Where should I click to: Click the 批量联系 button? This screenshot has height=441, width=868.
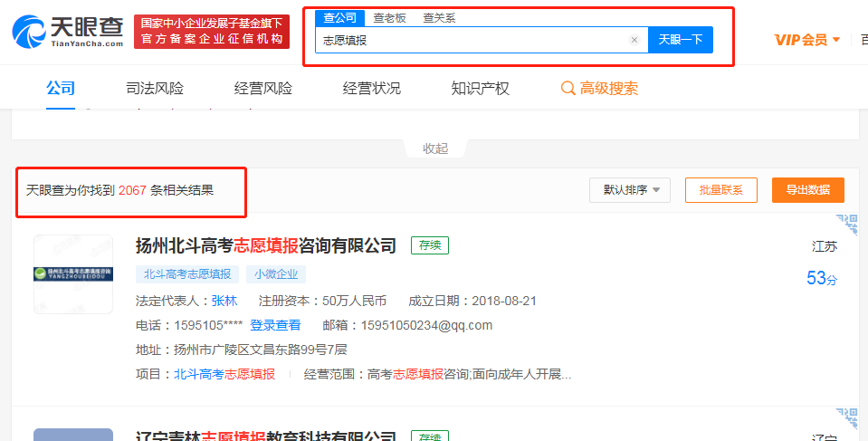click(x=720, y=190)
